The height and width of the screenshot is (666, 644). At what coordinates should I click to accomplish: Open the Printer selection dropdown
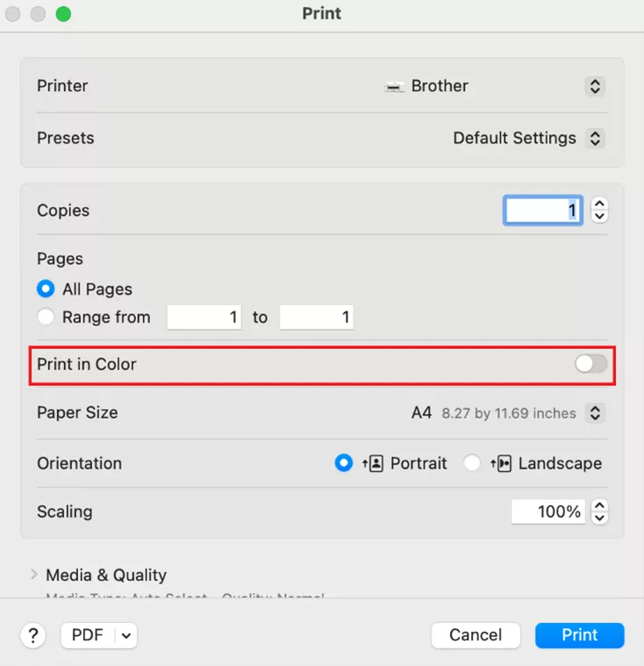tap(595, 86)
